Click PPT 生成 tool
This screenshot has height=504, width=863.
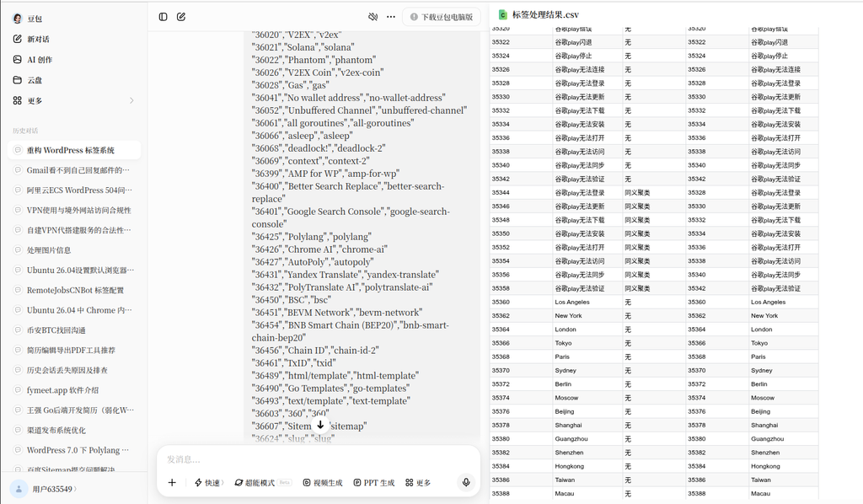[x=373, y=483]
